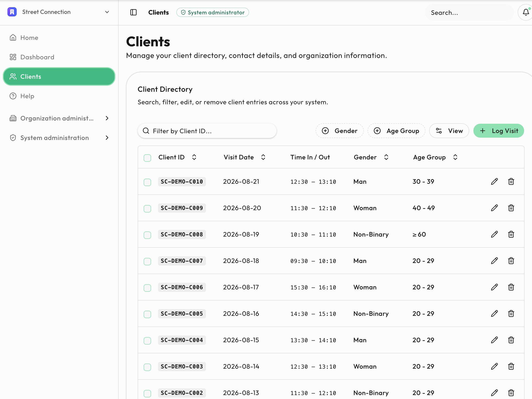Open the Age Group filter dropdown
Image resolution: width=532 pixels, height=399 pixels.
[x=396, y=131]
